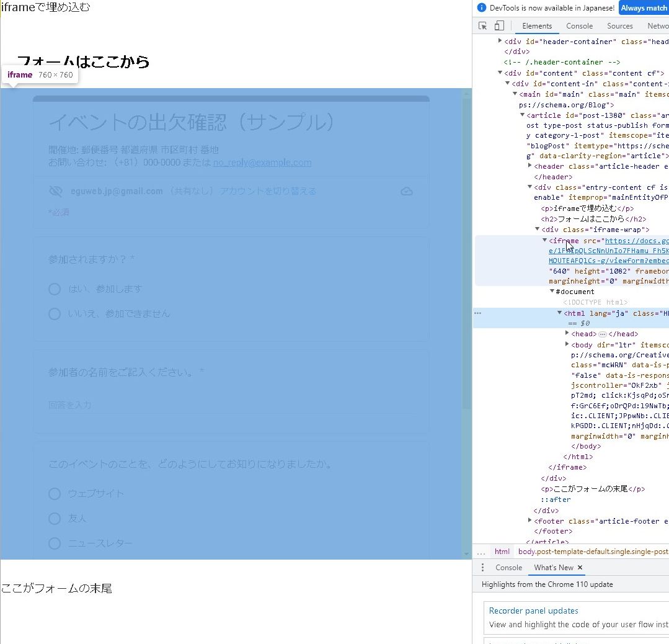Close the What's New drawer tab
This screenshot has width=669, height=644.
pos(580,567)
